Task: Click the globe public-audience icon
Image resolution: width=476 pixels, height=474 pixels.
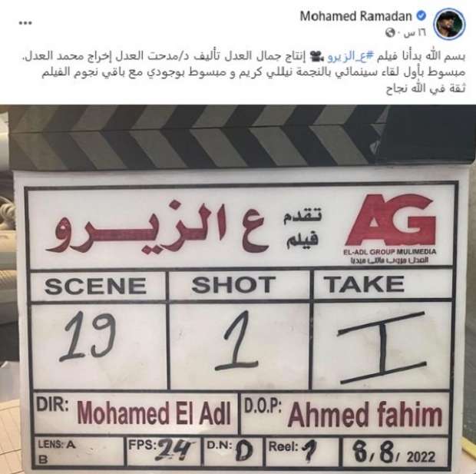Action: coord(390,32)
